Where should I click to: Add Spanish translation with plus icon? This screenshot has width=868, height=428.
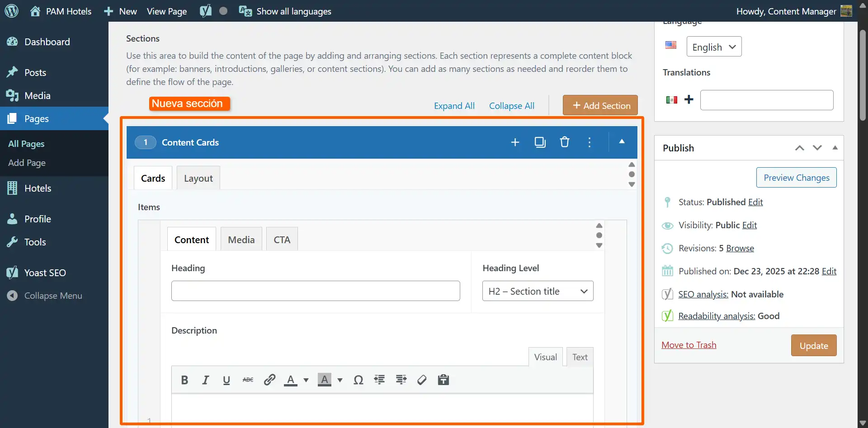[x=689, y=100]
